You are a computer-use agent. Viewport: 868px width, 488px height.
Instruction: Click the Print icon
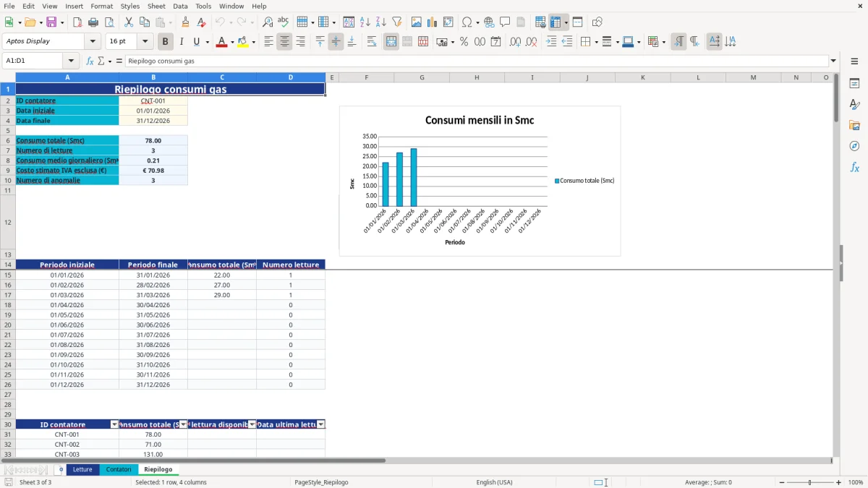pos(93,22)
